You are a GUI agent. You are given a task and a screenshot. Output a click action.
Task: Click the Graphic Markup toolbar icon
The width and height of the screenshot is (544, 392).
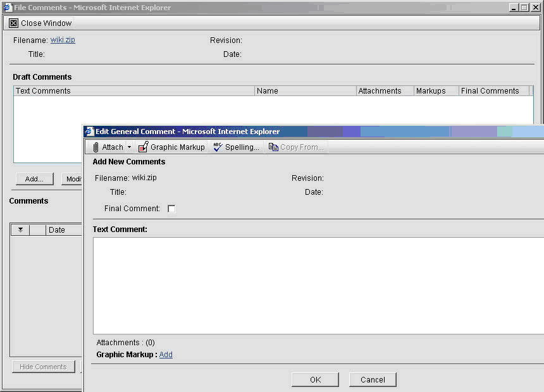(x=144, y=147)
